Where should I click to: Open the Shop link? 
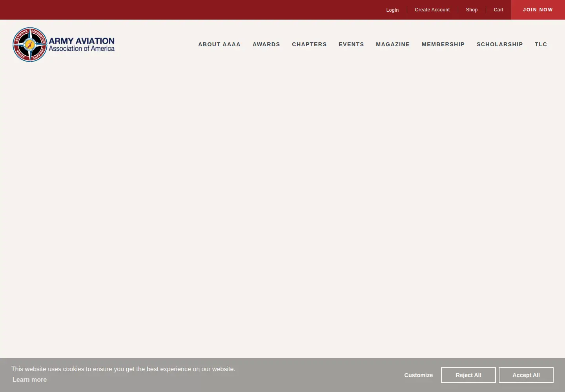[472, 10]
